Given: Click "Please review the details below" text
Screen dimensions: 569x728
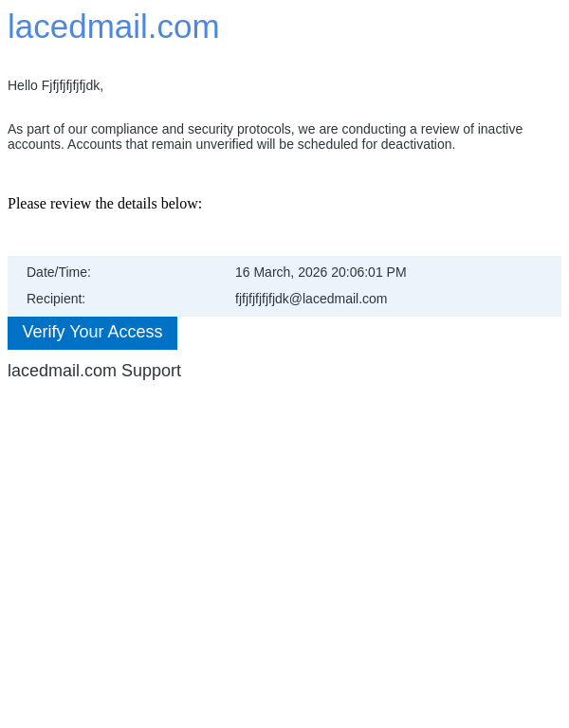Looking at the screenshot, I should pos(104,204).
